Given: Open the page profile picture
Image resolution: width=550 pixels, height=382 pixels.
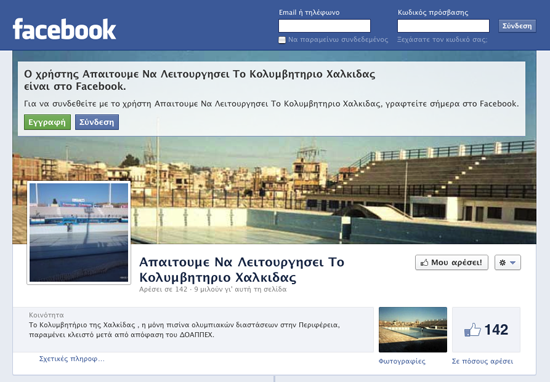Looking at the screenshot, I should [x=79, y=232].
